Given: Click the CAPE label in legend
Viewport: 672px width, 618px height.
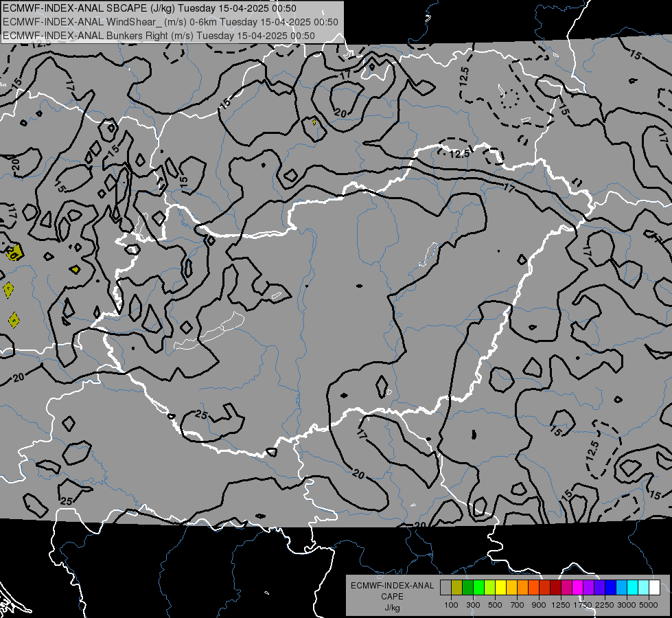Looking at the screenshot, I should [392, 597].
